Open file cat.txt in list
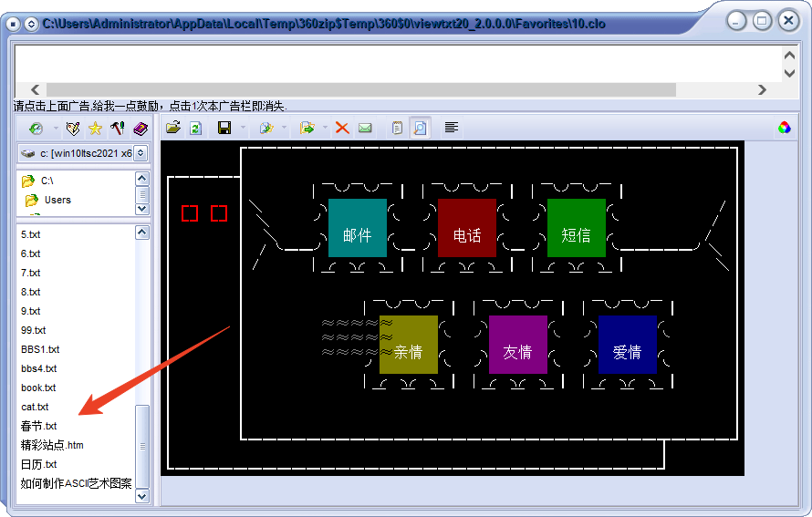The image size is (812, 517). coord(35,407)
